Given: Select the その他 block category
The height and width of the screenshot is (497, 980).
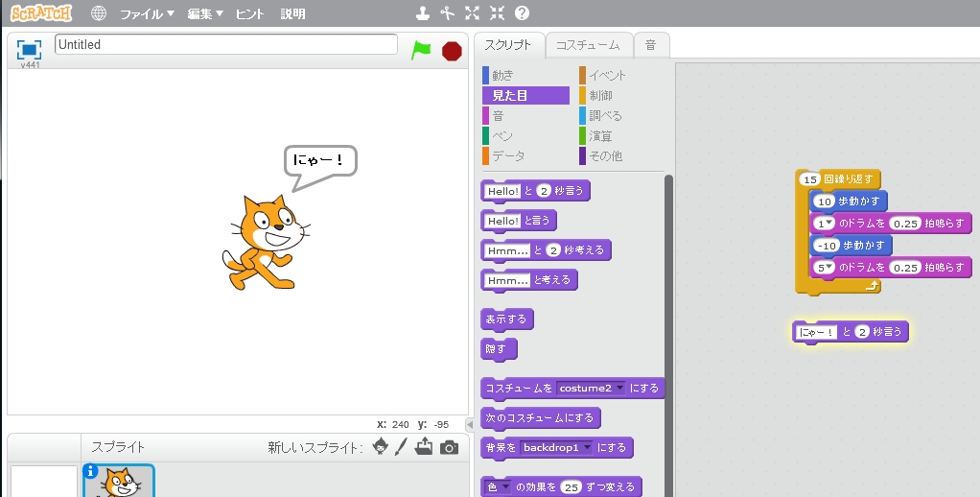Looking at the screenshot, I should tap(622, 155).
